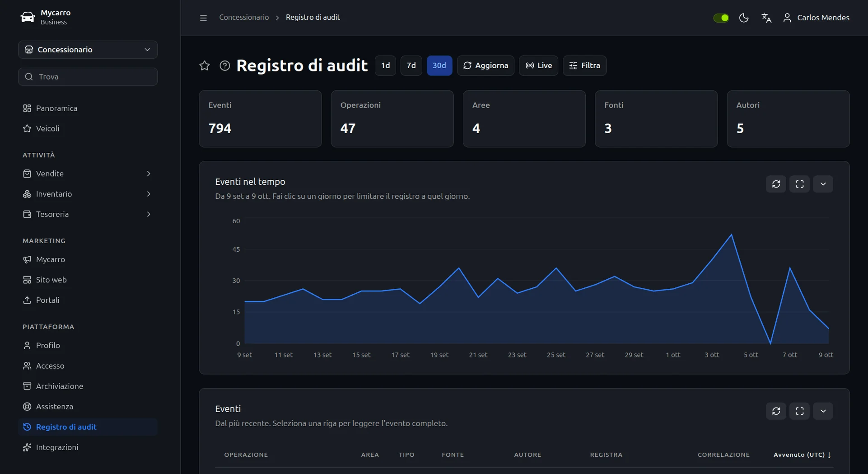This screenshot has height=474, width=868.
Task: Click the Mycarro car logo icon
Action: coord(28,17)
